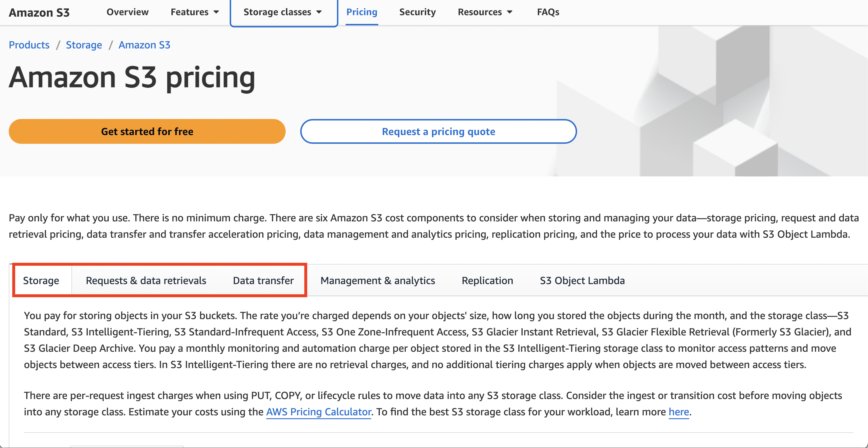Click the Storage breadcrumb link
This screenshot has width=868, height=448.
click(x=84, y=45)
